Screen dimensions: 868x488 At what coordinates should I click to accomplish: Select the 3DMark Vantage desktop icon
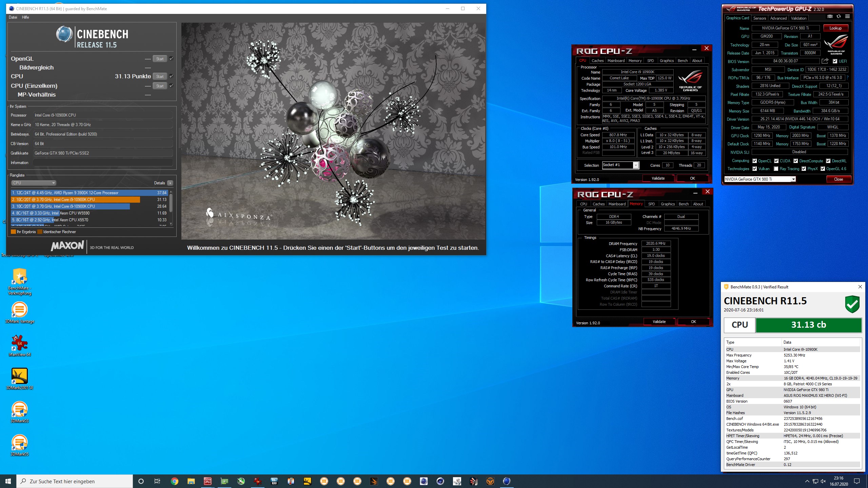(x=20, y=312)
